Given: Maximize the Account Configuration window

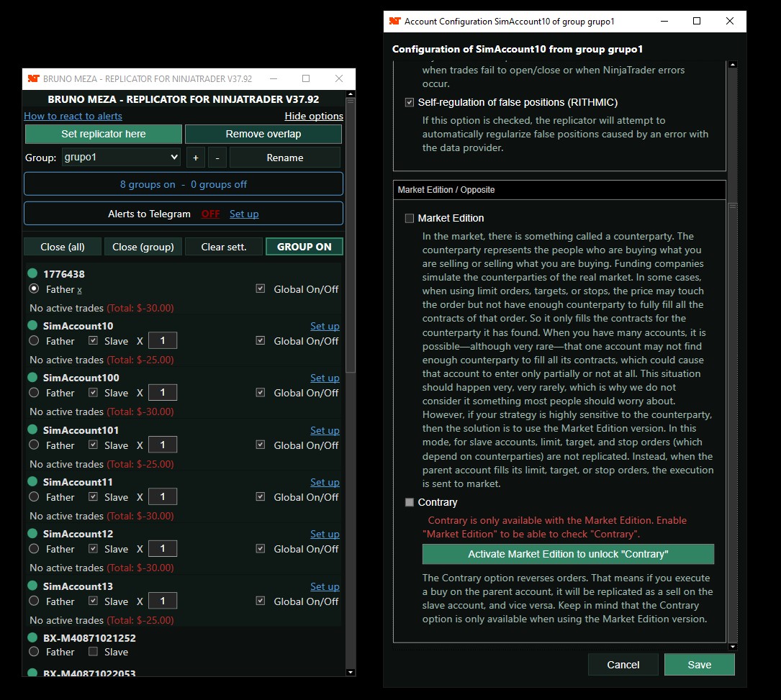Looking at the screenshot, I should pyautogui.click(x=696, y=22).
